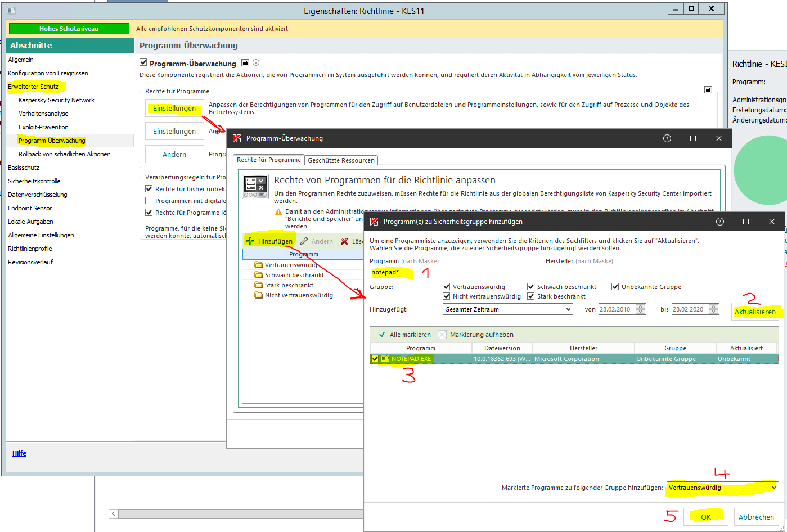Uncheck Schwach beschränkt group filter checkbox

(x=531, y=287)
